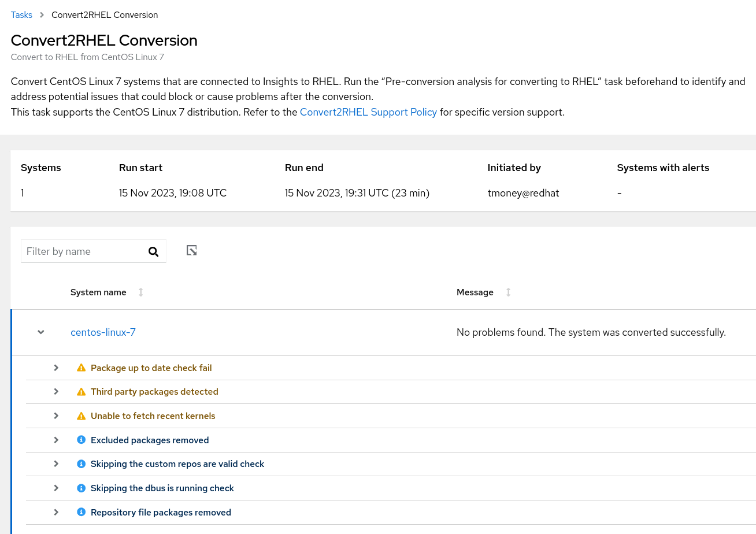756x534 pixels.
Task: Click Skipping the dbus is running check text
Action: click(x=162, y=488)
